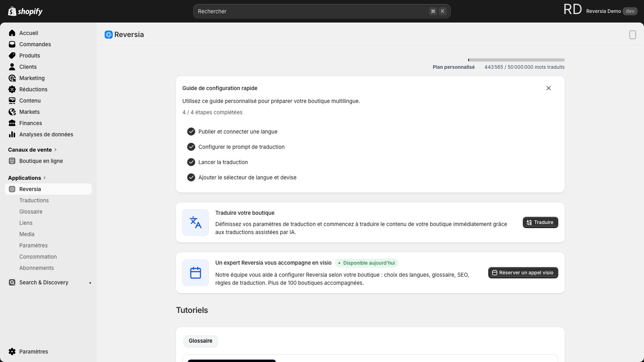Click the calendar icon in expert visio card
Viewport: 644px width, 362px height.
pyautogui.click(x=196, y=273)
